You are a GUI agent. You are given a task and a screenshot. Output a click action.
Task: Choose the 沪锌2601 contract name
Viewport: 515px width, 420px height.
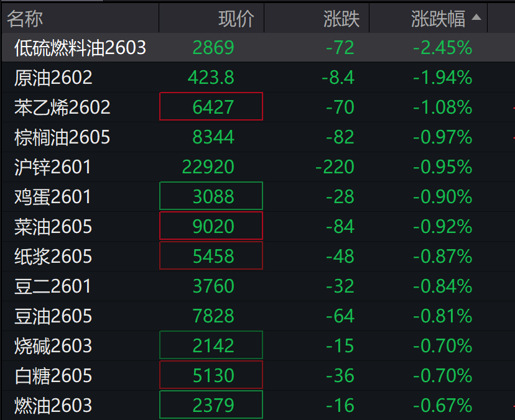click(53, 167)
